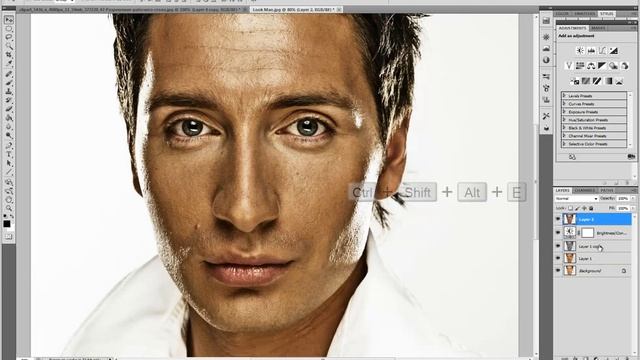Expand Curves Presets
Image resolution: width=640 pixels, height=360 pixels.
(x=564, y=104)
